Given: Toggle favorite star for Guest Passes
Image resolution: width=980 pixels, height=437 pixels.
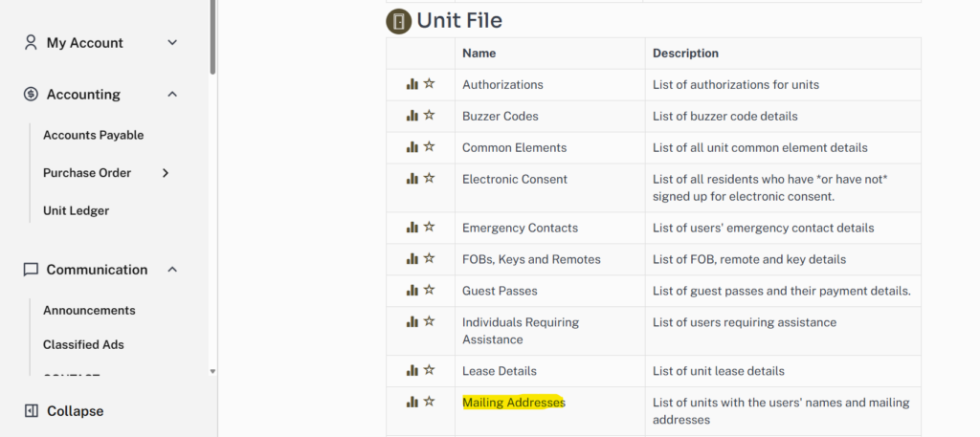Looking at the screenshot, I should [x=429, y=290].
